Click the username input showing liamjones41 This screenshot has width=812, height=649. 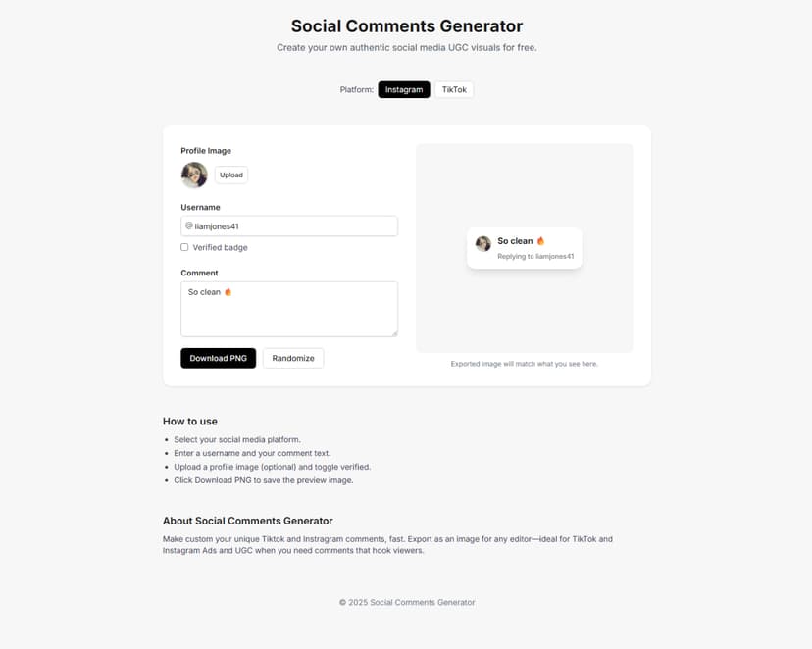click(x=288, y=225)
